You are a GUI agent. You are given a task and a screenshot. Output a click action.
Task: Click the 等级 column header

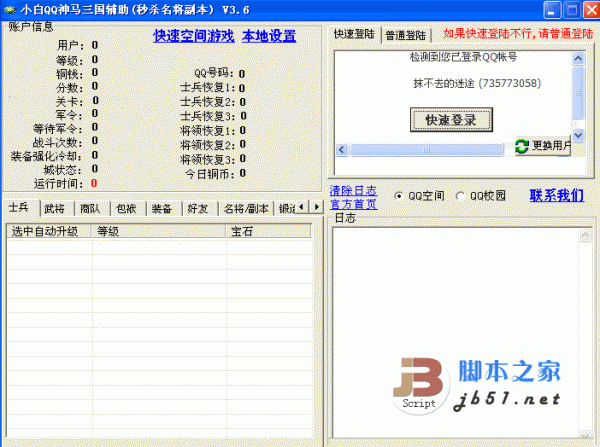[158, 231]
